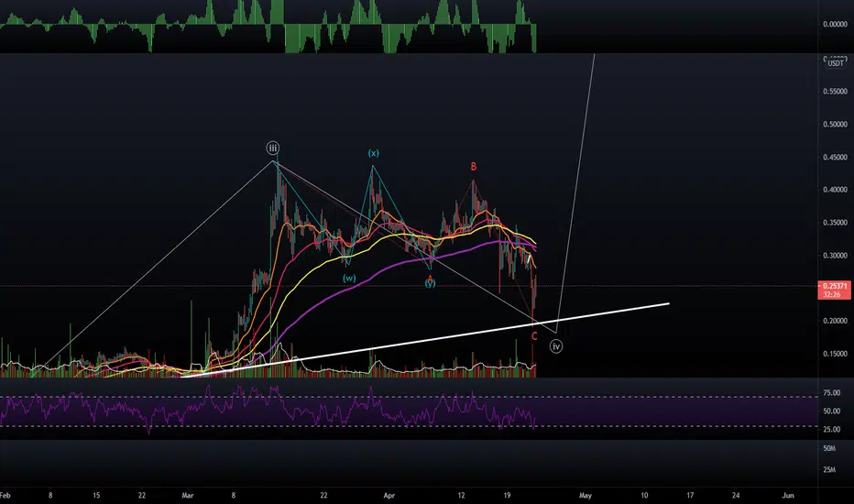Select the red A label near (y)
854x504 pixels.
click(430, 278)
